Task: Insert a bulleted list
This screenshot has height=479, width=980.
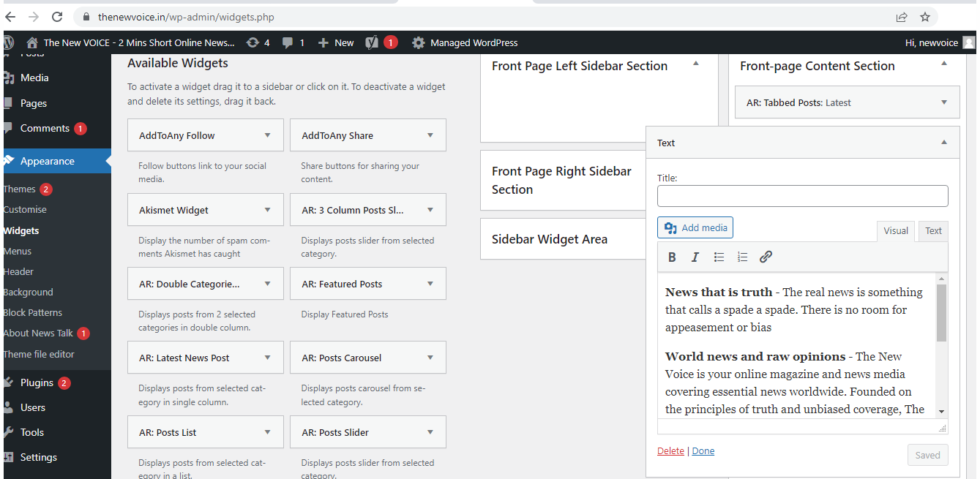Action: pyautogui.click(x=719, y=257)
